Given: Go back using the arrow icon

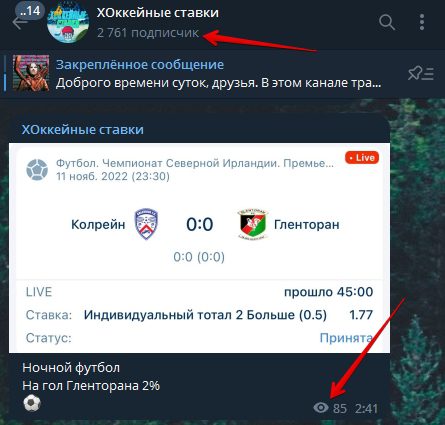Looking at the screenshot, I should pyautogui.click(x=18, y=23).
